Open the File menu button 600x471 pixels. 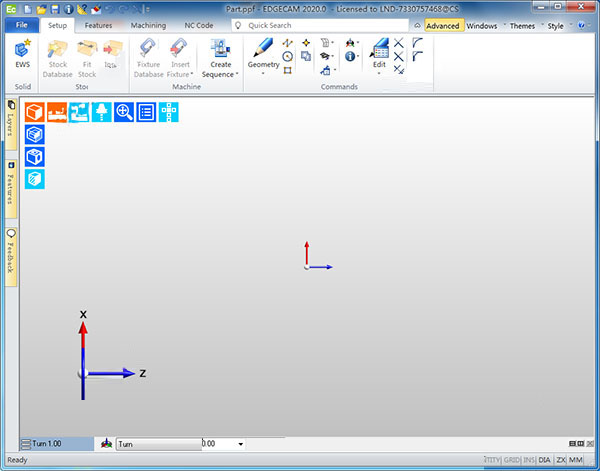click(x=21, y=24)
